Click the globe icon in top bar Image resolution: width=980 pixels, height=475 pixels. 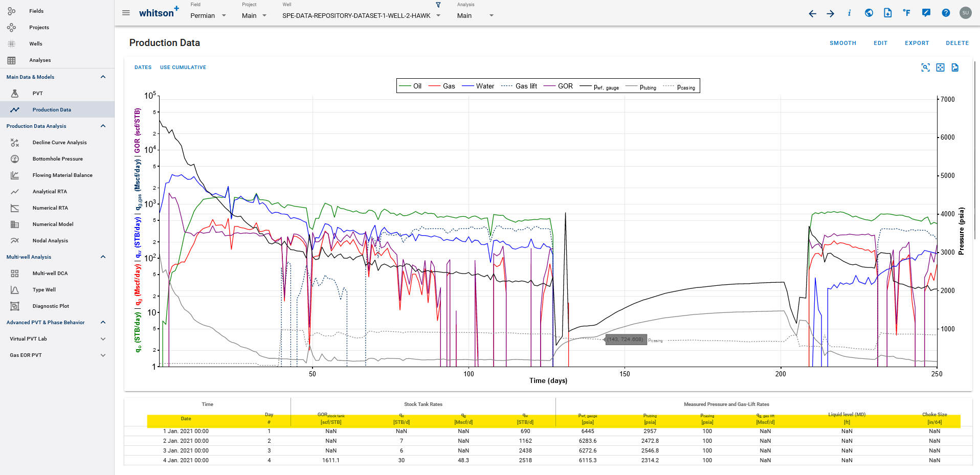click(x=868, y=13)
